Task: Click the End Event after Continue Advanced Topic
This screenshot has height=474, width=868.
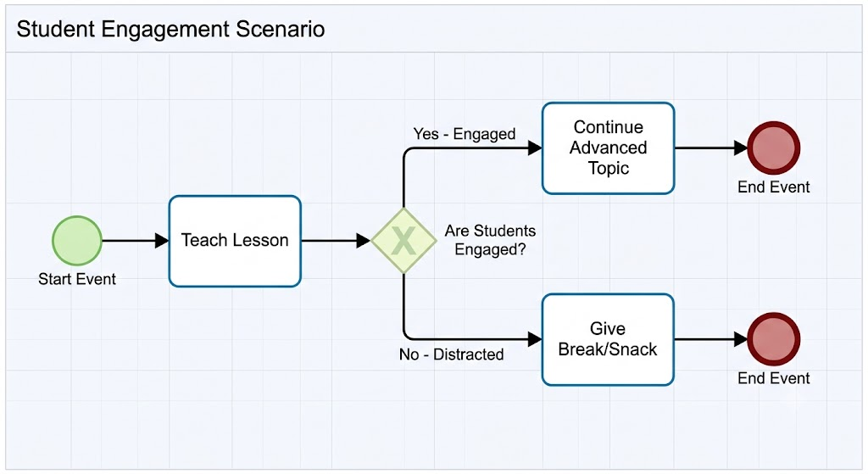Action: tap(773, 148)
